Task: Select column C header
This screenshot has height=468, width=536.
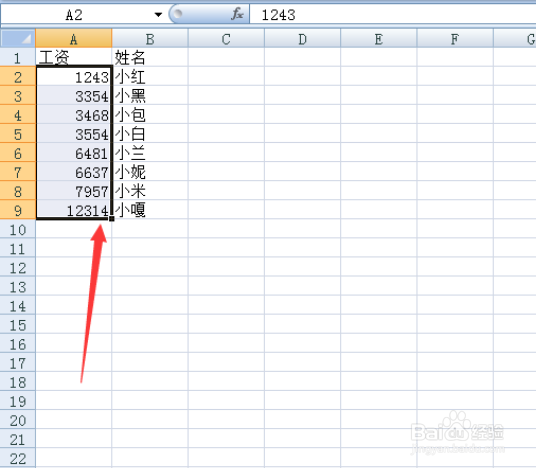Action: (226, 38)
